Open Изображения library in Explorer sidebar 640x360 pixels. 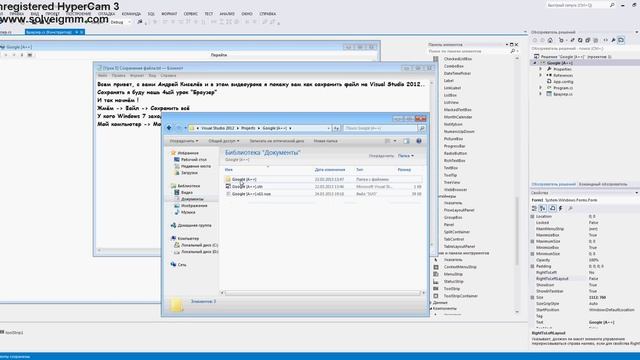tap(194, 206)
